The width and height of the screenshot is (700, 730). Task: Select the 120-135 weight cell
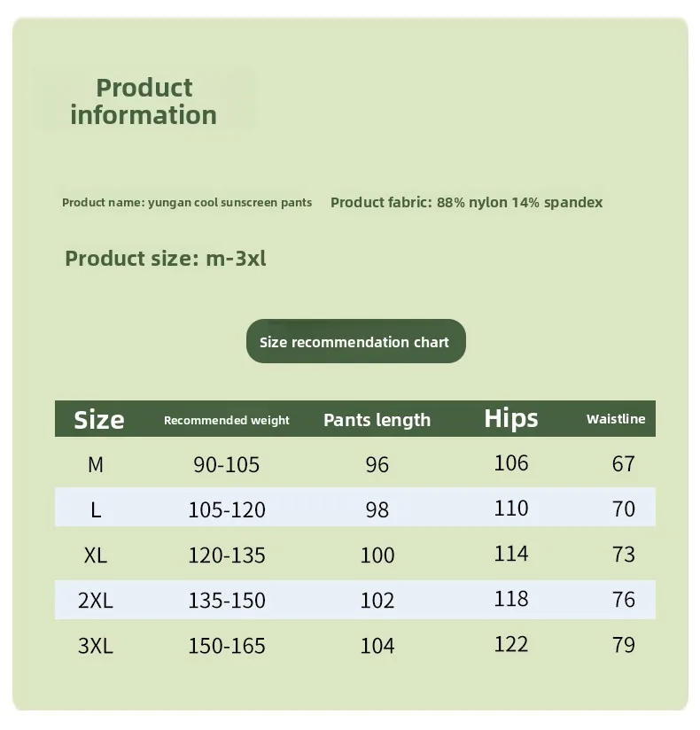[227, 555]
